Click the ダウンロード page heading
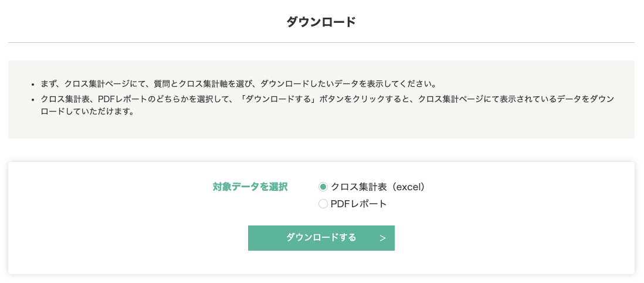The height and width of the screenshot is (283, 644). pyautogui.click(x=321, y=22)
